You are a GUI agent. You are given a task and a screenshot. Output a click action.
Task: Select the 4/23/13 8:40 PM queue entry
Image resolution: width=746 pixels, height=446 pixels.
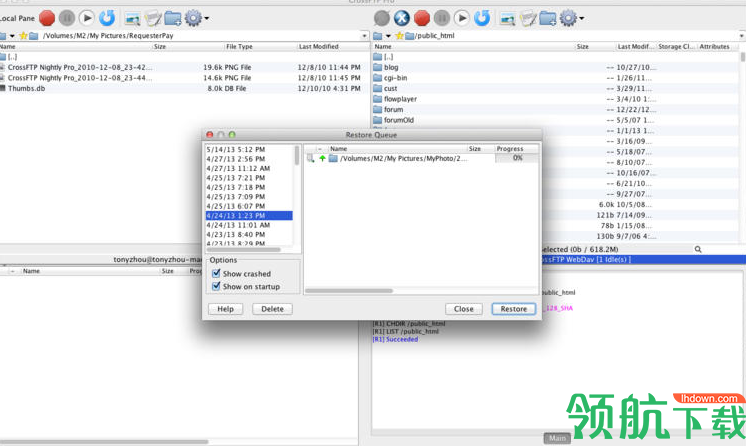click(x=249, y=235)
